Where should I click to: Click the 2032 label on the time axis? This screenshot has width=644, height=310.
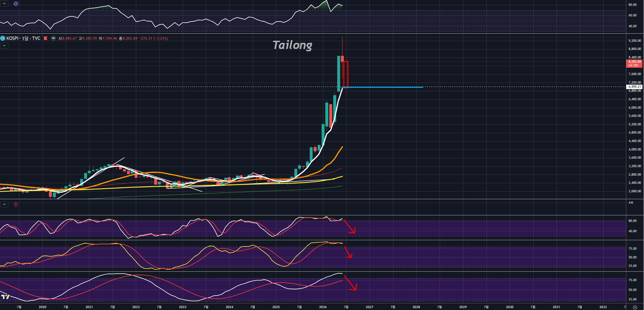603,307
